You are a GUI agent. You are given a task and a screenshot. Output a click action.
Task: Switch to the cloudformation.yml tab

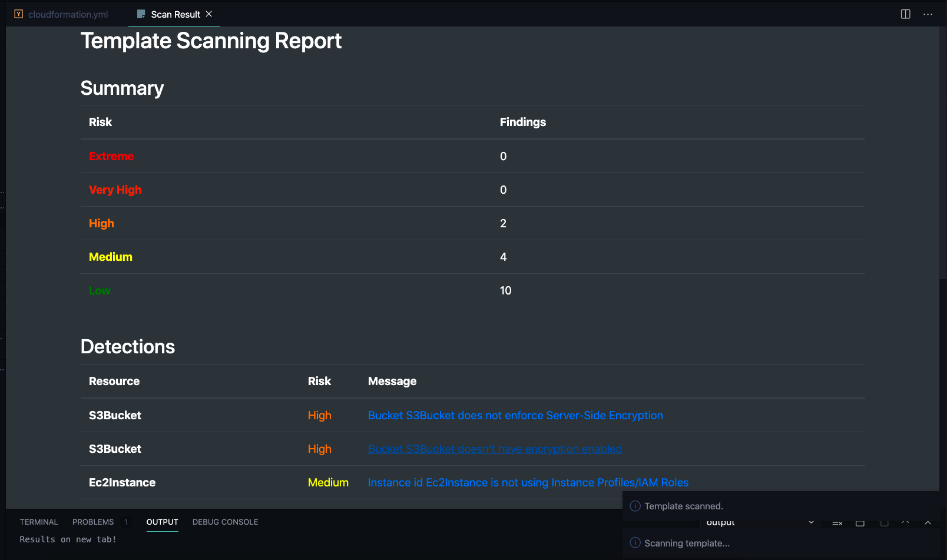(61, 14)
